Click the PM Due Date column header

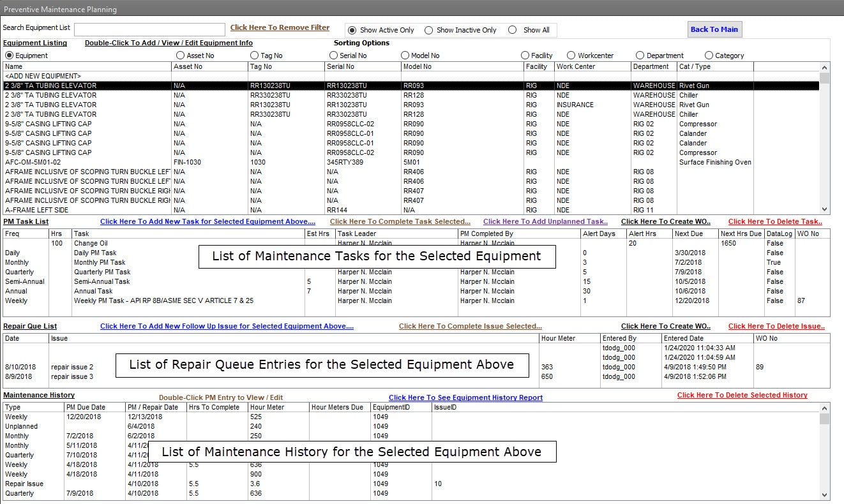tap(94, 407)
